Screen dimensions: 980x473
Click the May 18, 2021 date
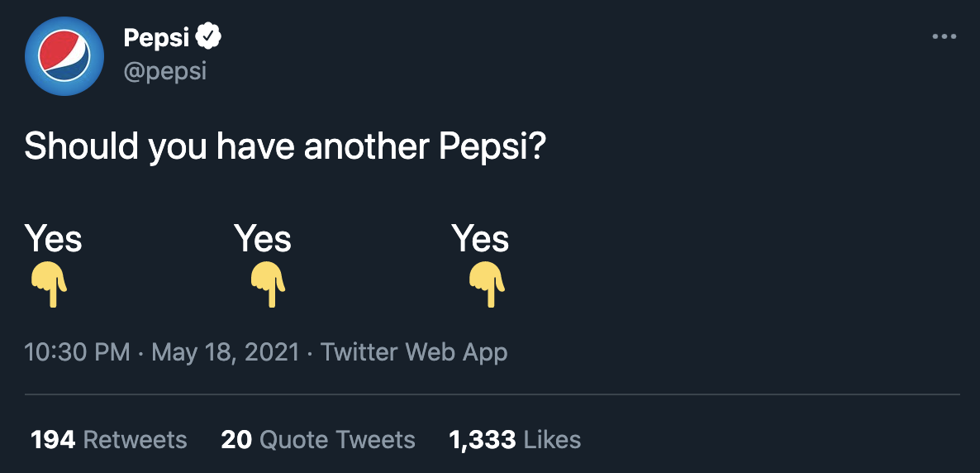225,352
